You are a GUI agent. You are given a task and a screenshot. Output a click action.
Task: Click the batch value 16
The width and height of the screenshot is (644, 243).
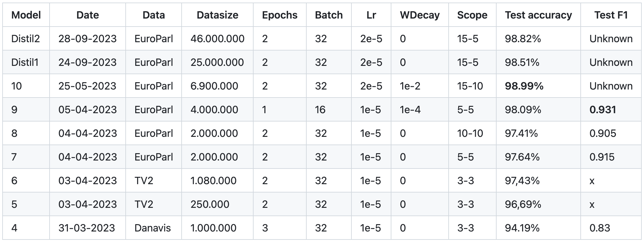[320, 110]
